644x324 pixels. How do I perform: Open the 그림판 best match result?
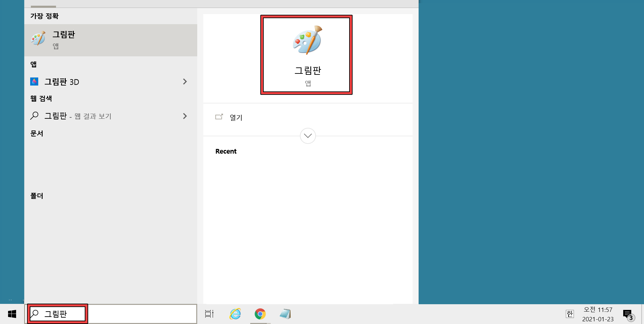(x=111, y=40)
